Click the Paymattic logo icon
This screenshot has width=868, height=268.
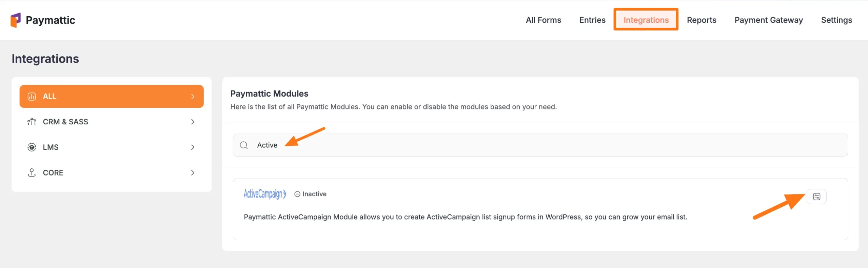pyautogui.click(x=16, y=20)
